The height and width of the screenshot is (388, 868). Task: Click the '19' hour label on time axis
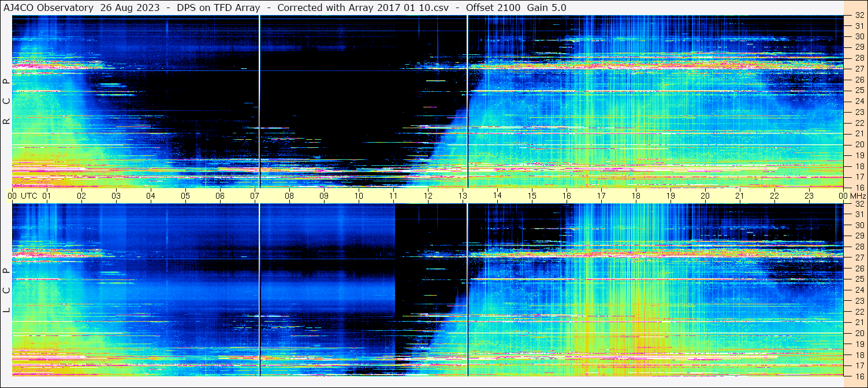[670, 196]
